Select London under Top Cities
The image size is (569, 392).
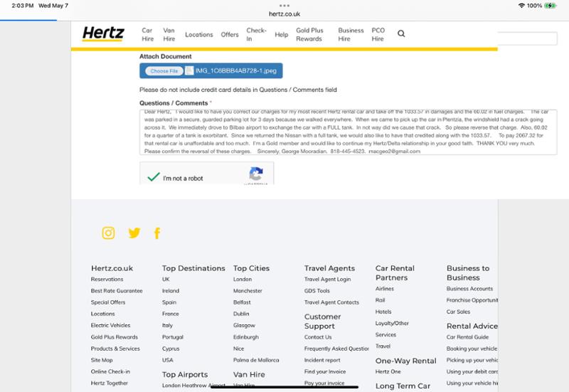point(243,279)
